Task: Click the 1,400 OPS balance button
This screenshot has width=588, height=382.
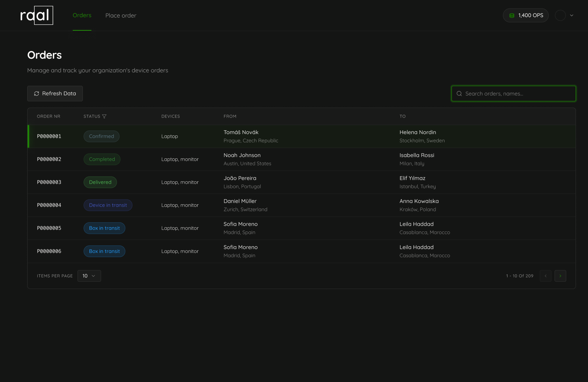Action: 525,15
